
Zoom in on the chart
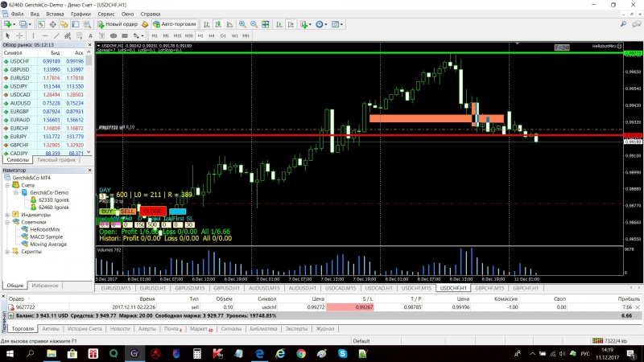pyautogui.click(x=242, y=24)
